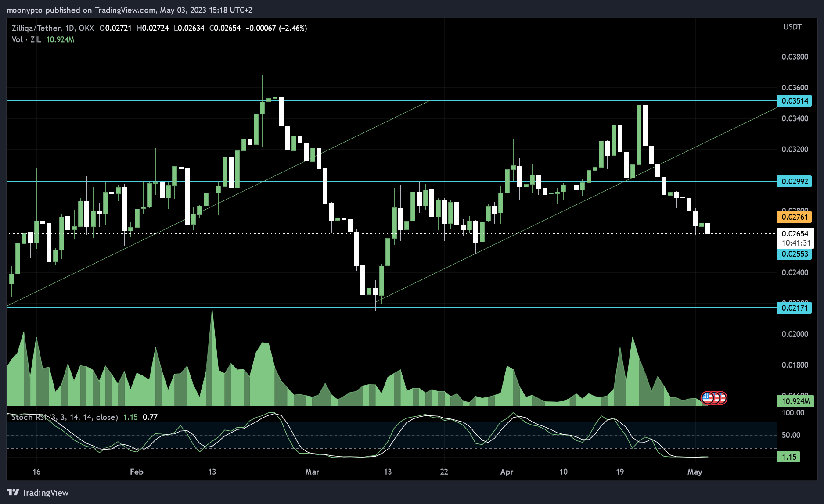Click the May date on time axis

coord(694,472)
